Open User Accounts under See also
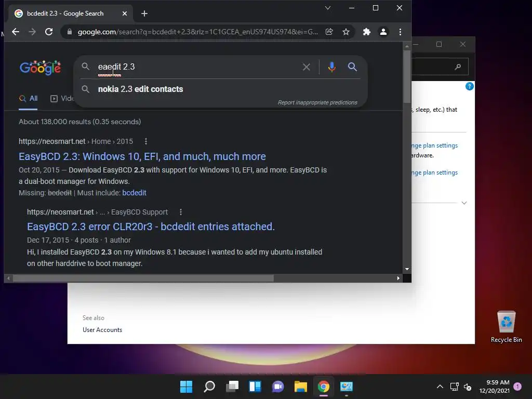This screenshot has height=399, width=532. [x=102, y=330]
